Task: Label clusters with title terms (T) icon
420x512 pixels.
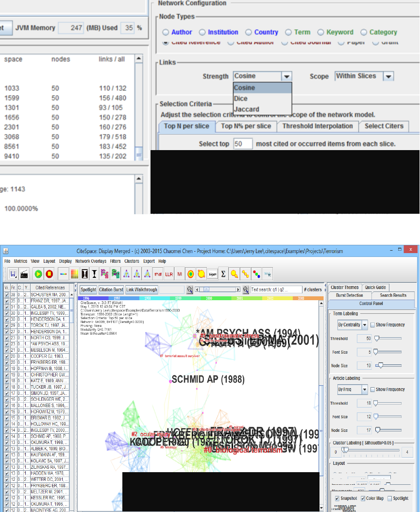Action: tap(126, 274)
